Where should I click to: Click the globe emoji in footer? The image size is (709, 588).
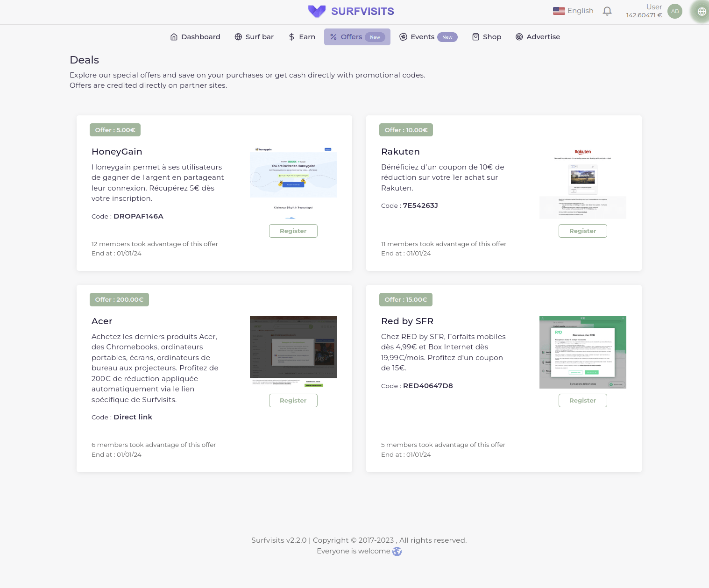(x=397, y=552)
